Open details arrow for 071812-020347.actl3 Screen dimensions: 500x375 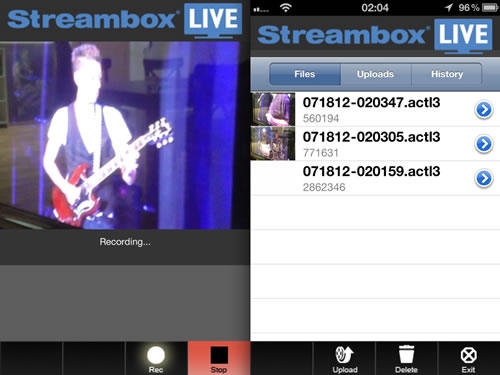click(x=484, y=109)
